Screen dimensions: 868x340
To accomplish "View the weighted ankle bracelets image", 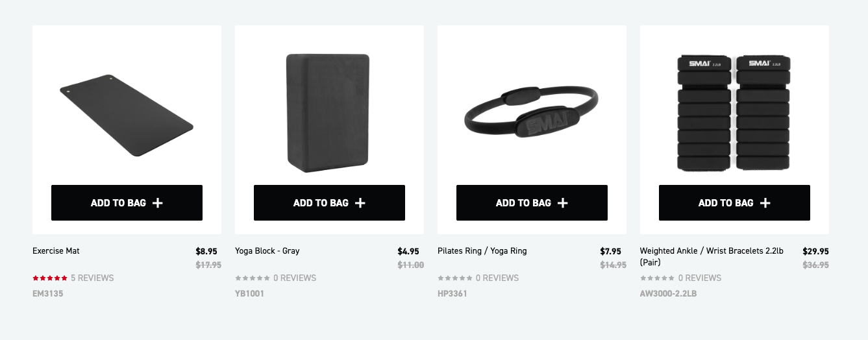I will pyautogui.click(x=734, y=112).
